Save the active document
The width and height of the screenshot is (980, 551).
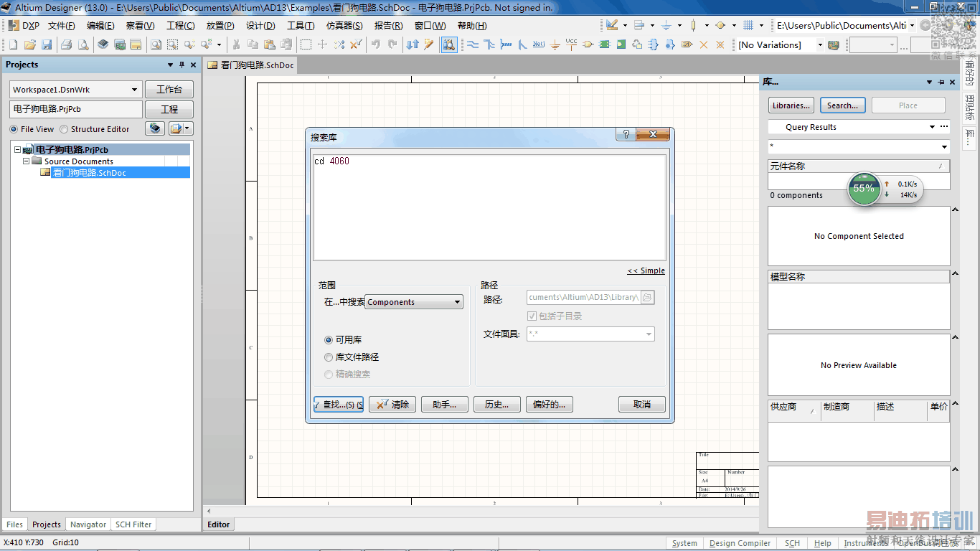click(47, 44)
